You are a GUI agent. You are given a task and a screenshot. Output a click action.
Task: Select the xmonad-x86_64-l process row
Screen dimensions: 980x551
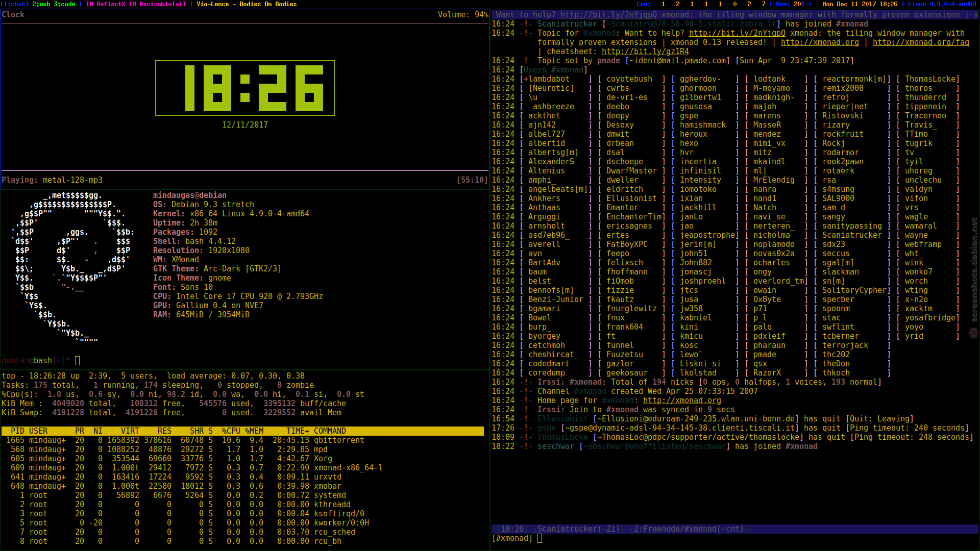[242, 468]
